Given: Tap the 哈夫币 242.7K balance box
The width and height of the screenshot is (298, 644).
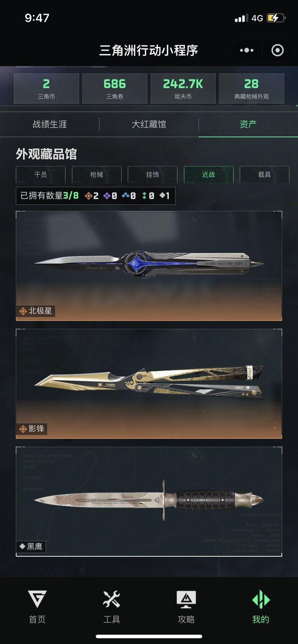Looking at the screenshot, I should click(183, 88).
